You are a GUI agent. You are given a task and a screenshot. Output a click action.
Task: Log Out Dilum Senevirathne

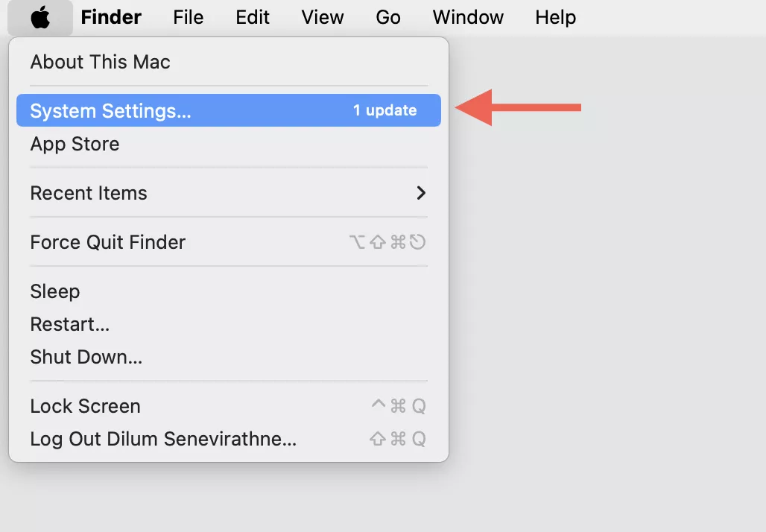click(x=229, y=439)
